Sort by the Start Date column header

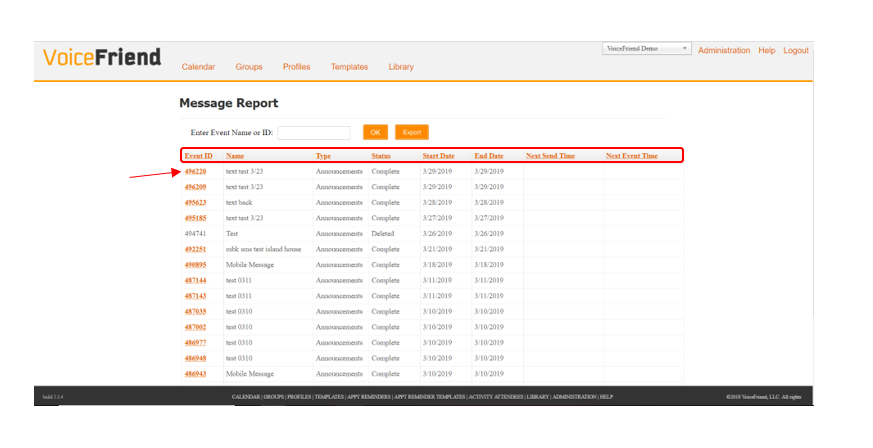point(438,156)
